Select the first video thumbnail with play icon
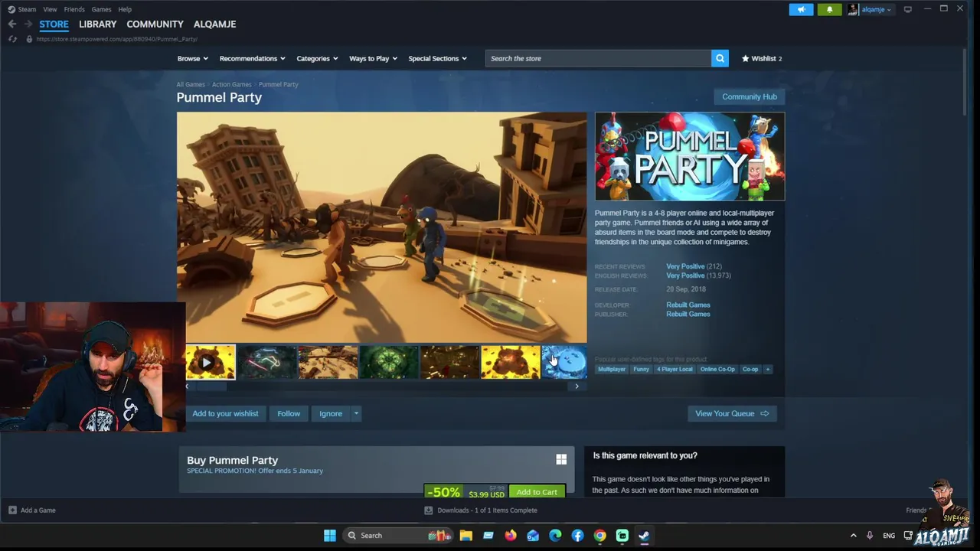The height and width of the screenshot is (551, 980). pos(211,362)
